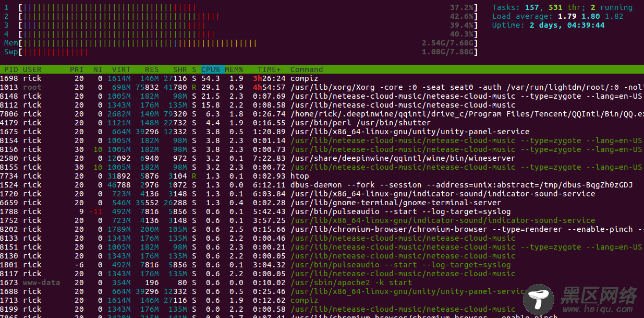The width and height of the screenshot is (644, 318).
Task: Click the CPU 3 usage meter bar
Action: [248, 26]
